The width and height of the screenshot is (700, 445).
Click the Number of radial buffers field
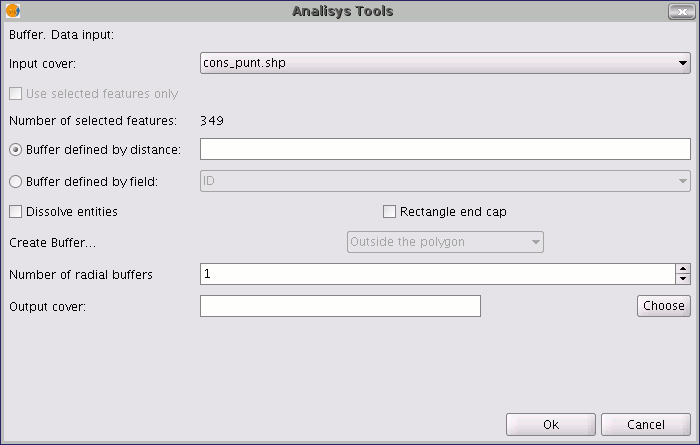point(438,274)
